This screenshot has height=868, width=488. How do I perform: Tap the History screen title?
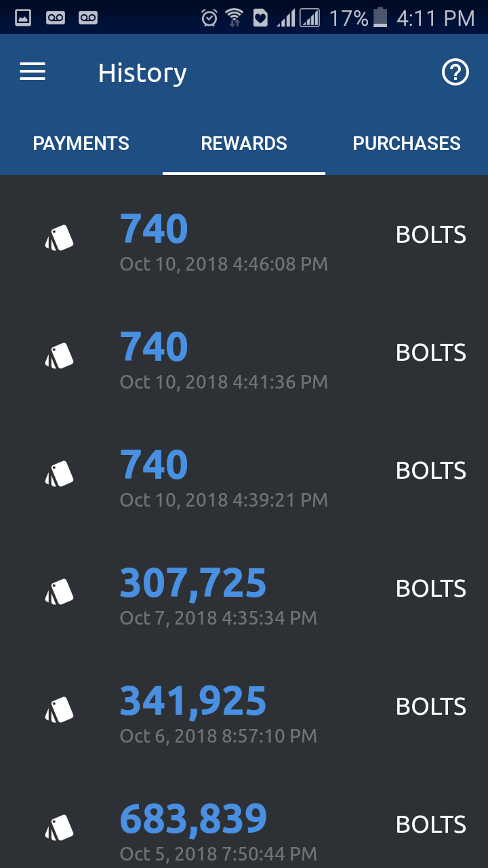(142, 73)
